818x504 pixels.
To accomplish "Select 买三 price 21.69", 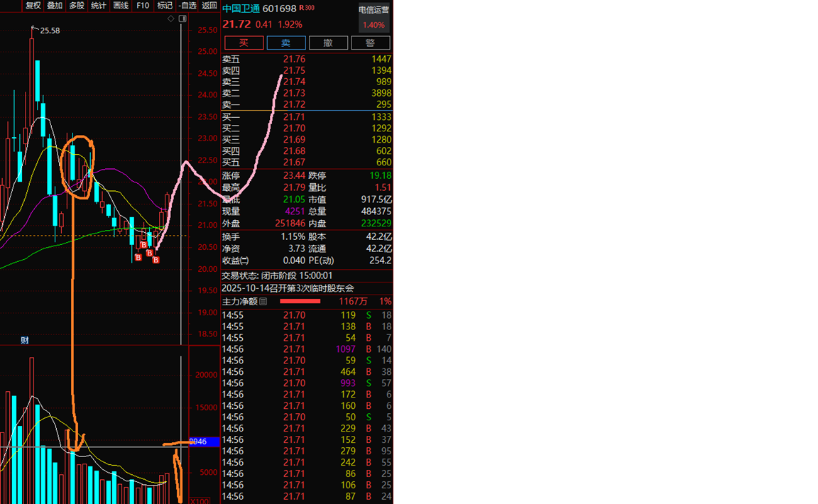I will pos(294,140).
